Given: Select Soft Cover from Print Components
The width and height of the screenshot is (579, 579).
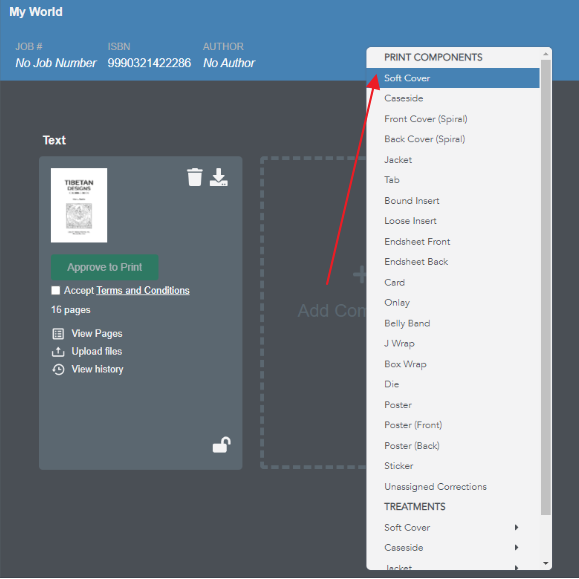Looking at the screenshot, I should pos(453,78).
